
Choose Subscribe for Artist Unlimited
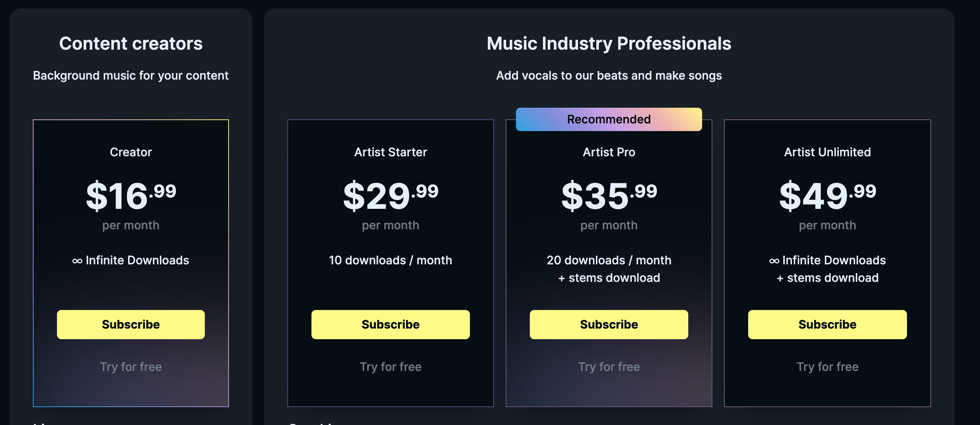(x=827, y=324)
